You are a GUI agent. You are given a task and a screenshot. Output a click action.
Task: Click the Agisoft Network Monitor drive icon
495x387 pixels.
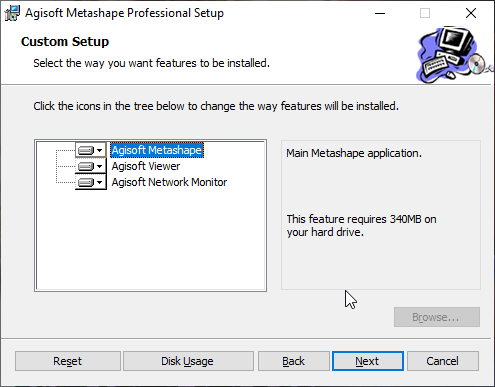(86, 182)
